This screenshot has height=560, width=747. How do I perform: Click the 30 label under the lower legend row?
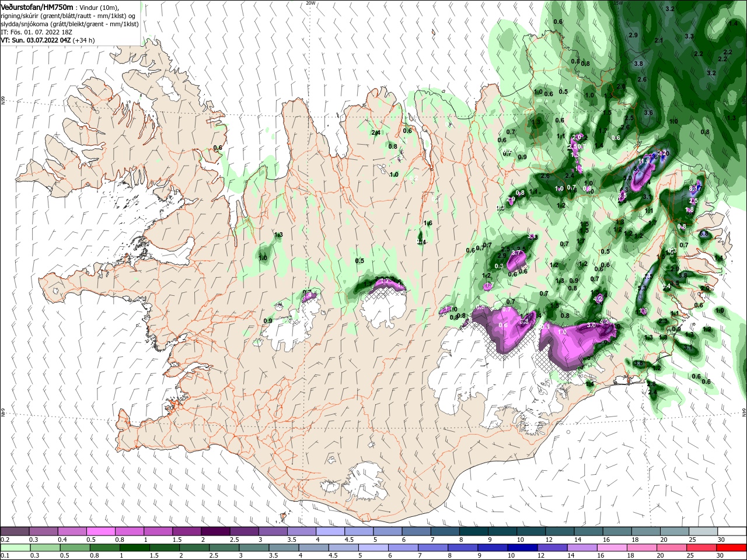(721, 556)
